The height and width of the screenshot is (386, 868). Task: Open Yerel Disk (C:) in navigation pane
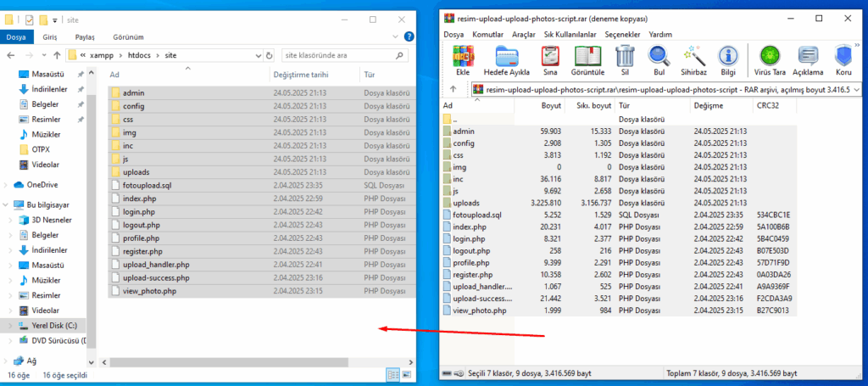point(53,326)
